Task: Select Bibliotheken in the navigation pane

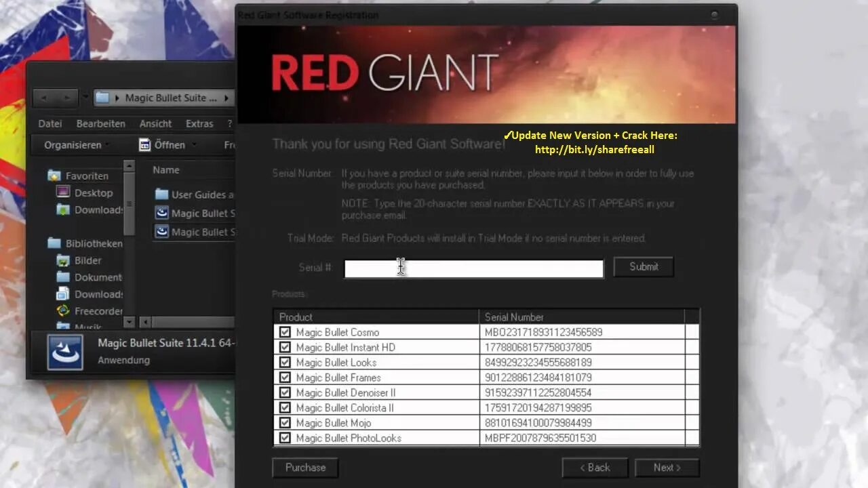Action: (x=94, y=243)
